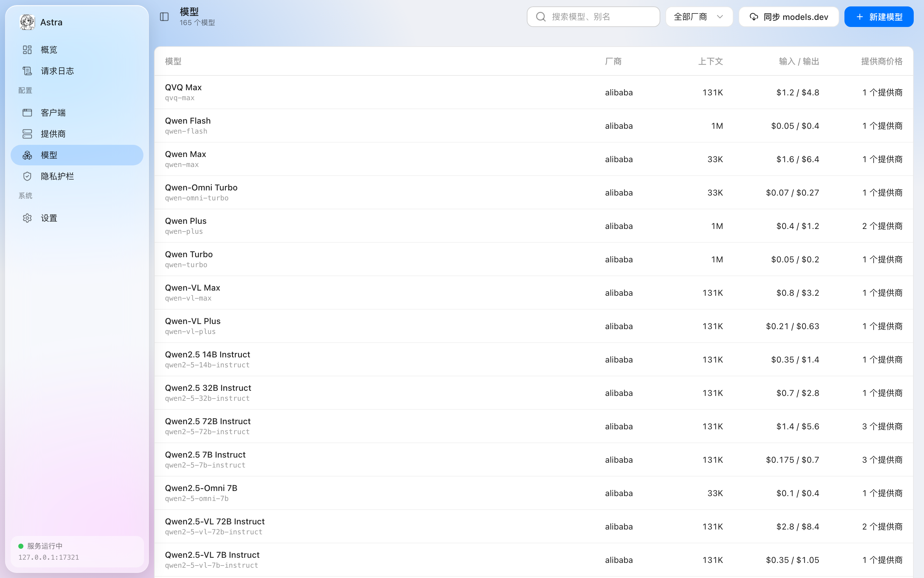Image resolution: width=924 pixels, height=578 pixels.
Task: Click the cloud sync icon
Action: click(x=754, y=17)
